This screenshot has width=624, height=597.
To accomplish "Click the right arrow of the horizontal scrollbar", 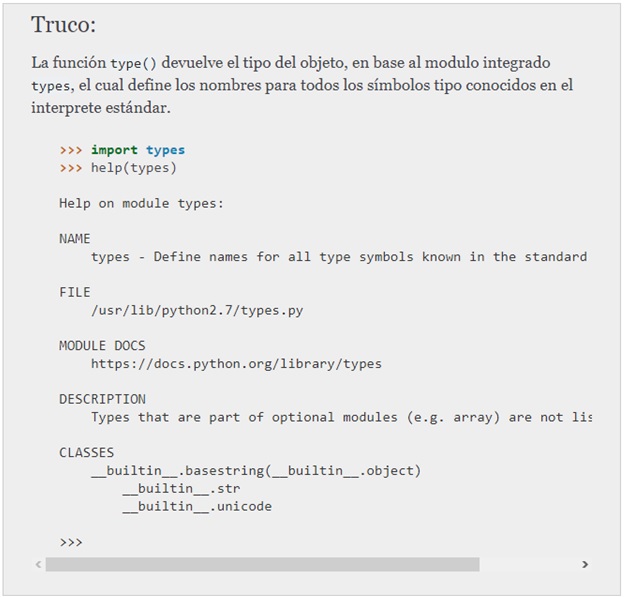I will (585, 565).
